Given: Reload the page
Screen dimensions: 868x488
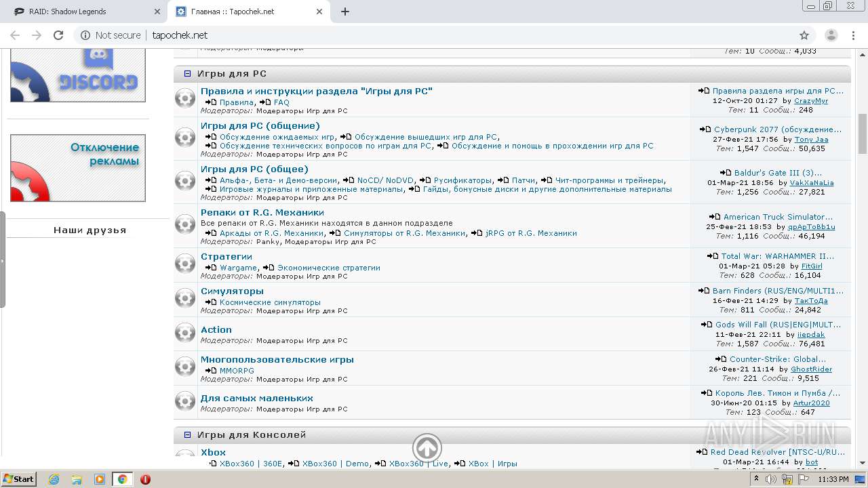Looking at the screenshot, I should [58, 35].
